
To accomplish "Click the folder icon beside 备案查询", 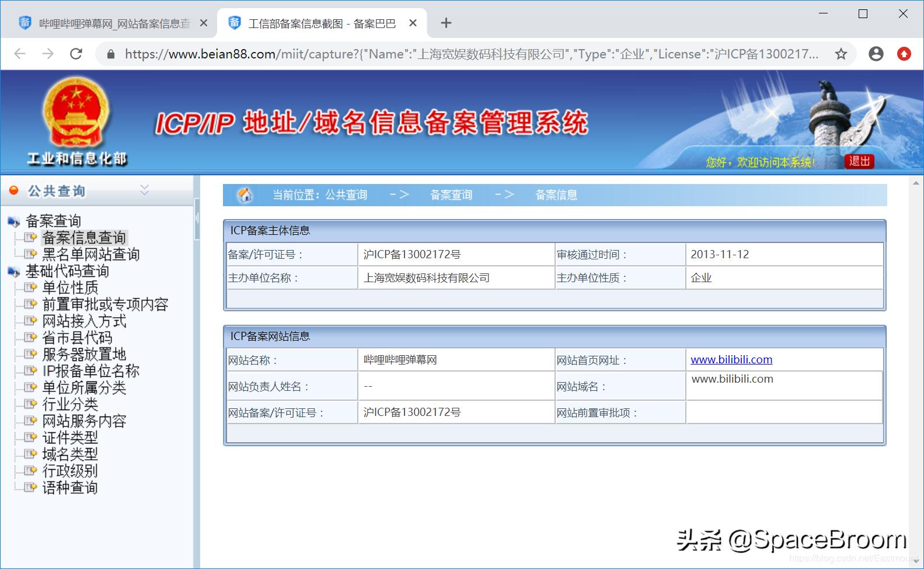I will [x=13, y=221].
